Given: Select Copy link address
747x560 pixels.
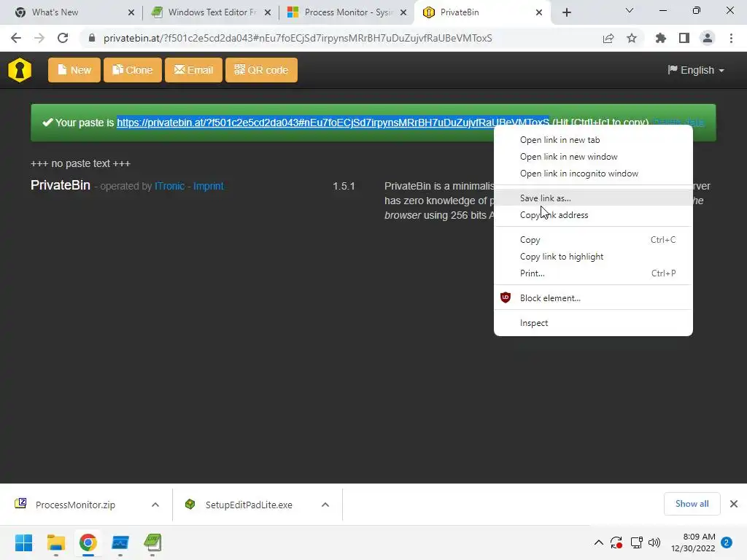Looking at the screenshot, I should [x=593, y=215].
